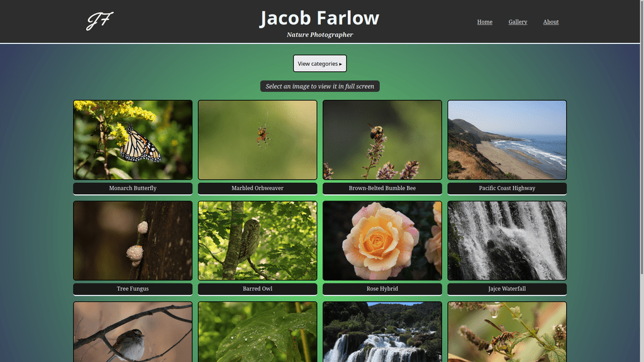The image size is (644, 362).
Task: Click the Barred Owl caption
Action: pos(257,289)
